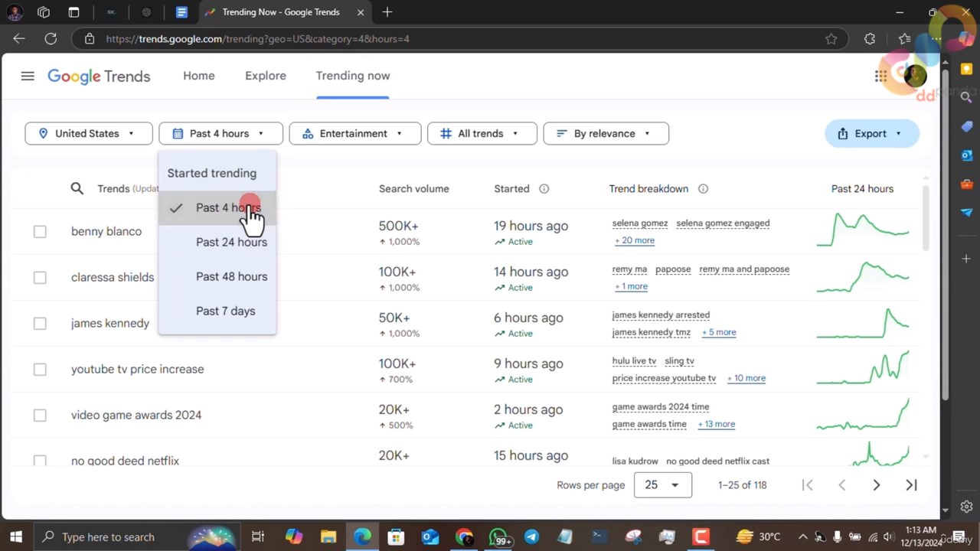Click the search magnifier beside Trends column
The height and width of the screenshot is (551, 980).
77,188
